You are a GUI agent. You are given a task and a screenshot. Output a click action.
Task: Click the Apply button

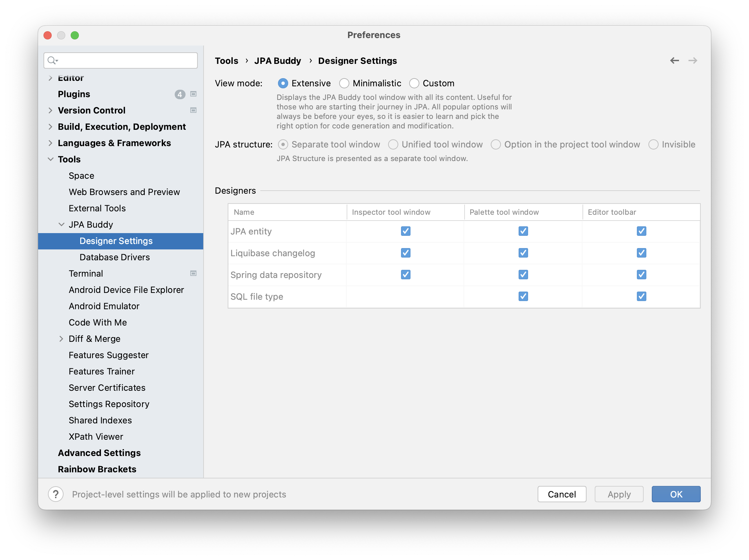click(x=619, y=494)
